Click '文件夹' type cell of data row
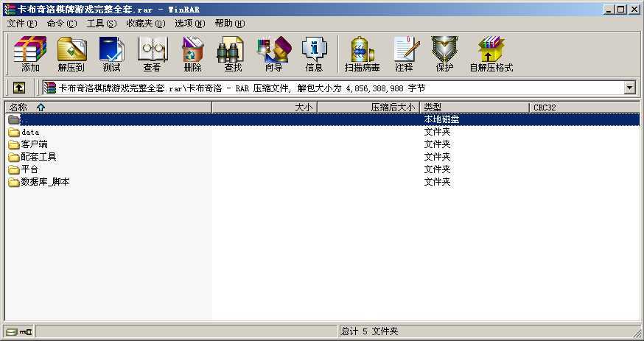 [x=438, y=132]
